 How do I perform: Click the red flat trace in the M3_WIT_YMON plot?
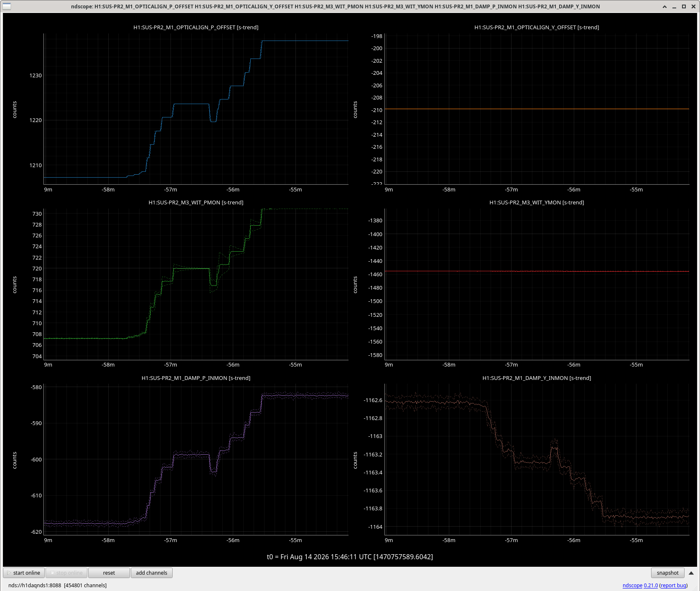coord(537,271)
